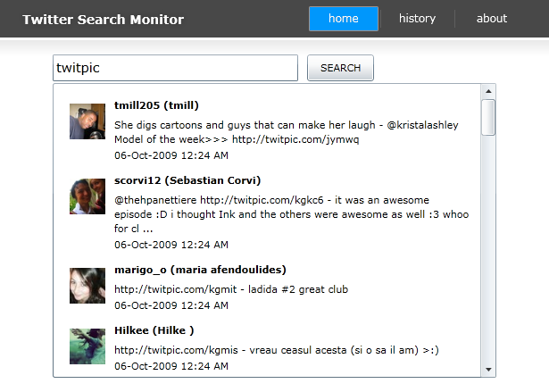
Task: Open the home tab
Action: tap(344, 19)
